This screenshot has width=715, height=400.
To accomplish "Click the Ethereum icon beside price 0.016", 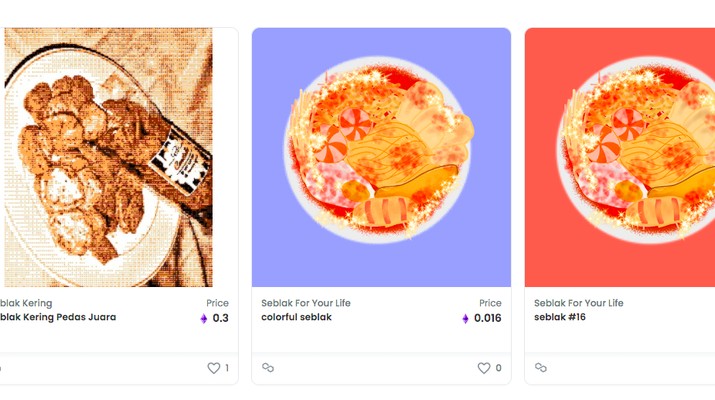I will pos(465,318).
